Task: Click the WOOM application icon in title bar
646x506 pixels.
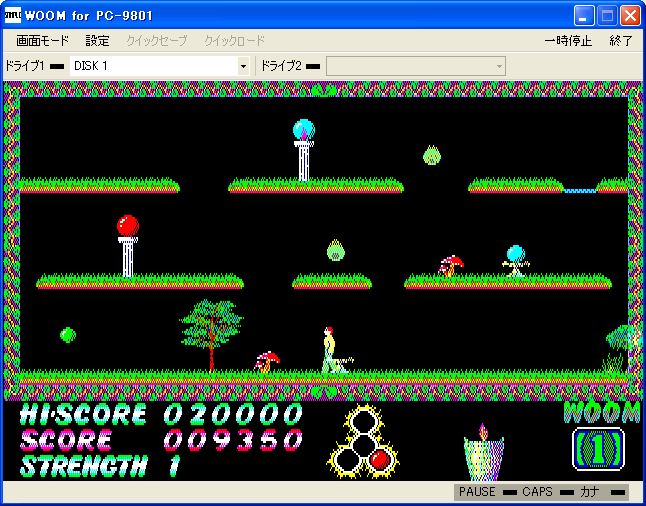Action: pyautogui.click(x=12, y=15)
